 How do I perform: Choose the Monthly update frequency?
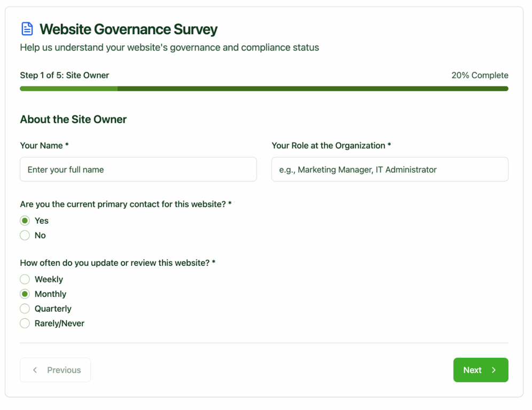click(x=25, y=294)
